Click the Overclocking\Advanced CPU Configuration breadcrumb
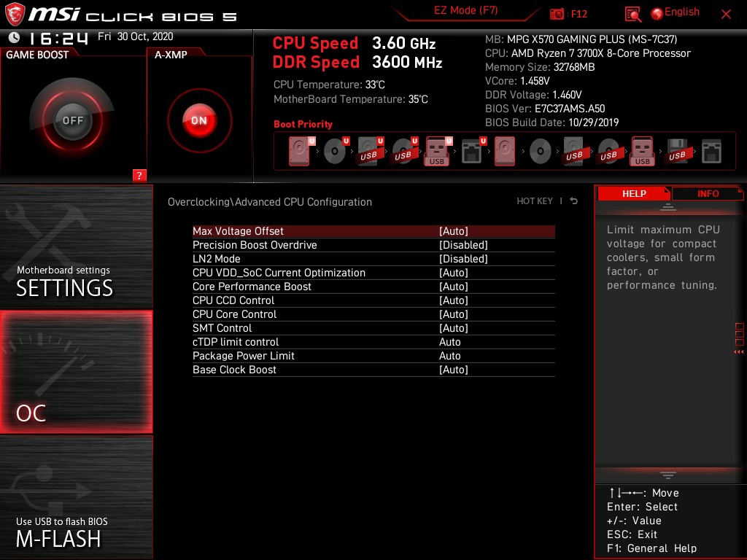The width and height of the screenshot is (747, 560). point(270,202)
